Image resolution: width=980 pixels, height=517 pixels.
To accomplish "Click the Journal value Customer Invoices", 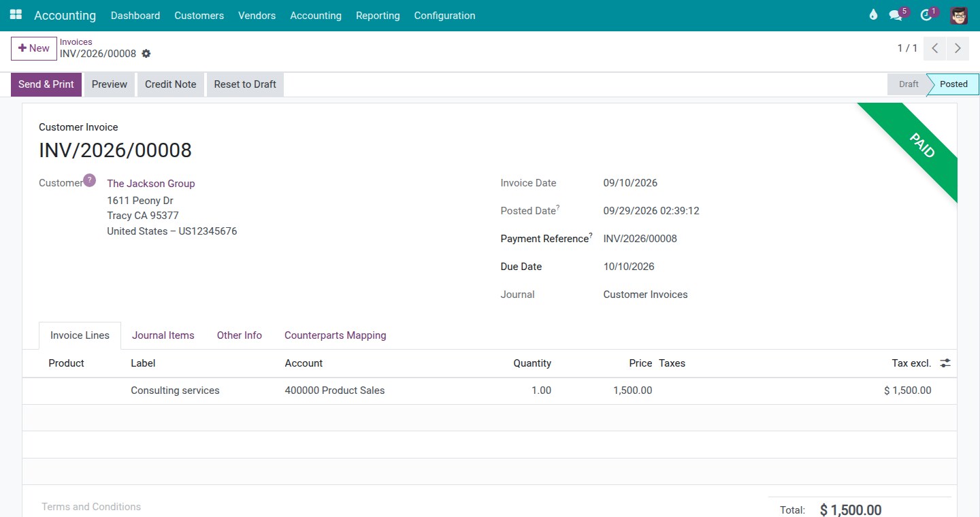I will (645, 295).
